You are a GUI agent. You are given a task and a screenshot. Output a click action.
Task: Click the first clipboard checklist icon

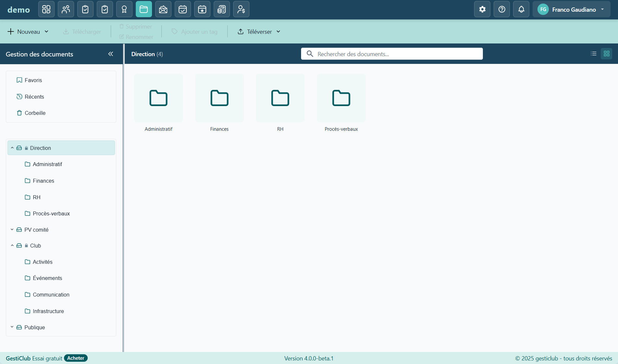tap(85, 9)
